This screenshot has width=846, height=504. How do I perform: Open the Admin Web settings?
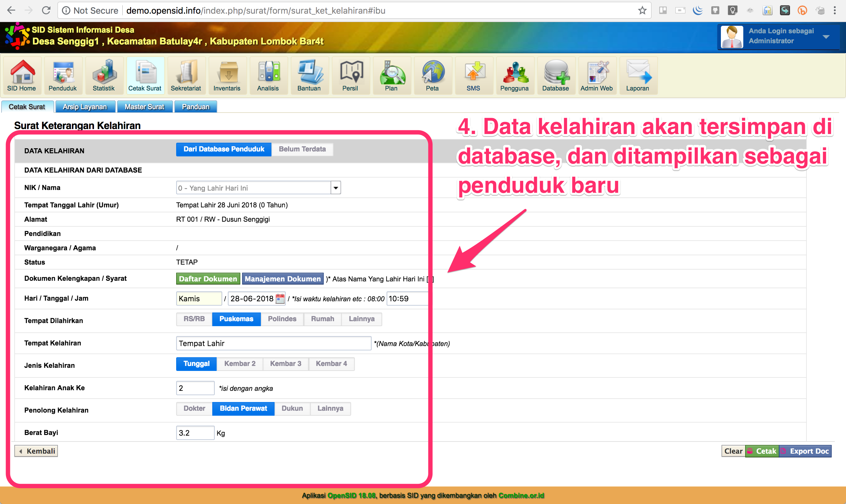pos(597,75)
